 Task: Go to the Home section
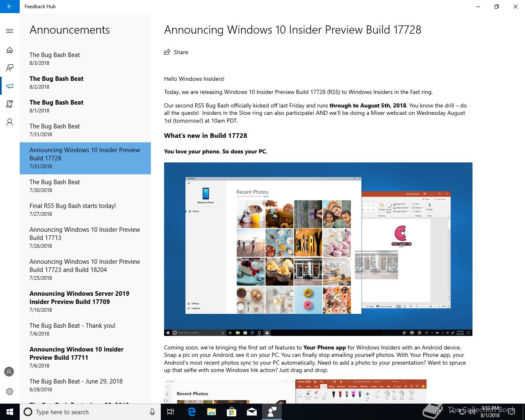point(10,50)
